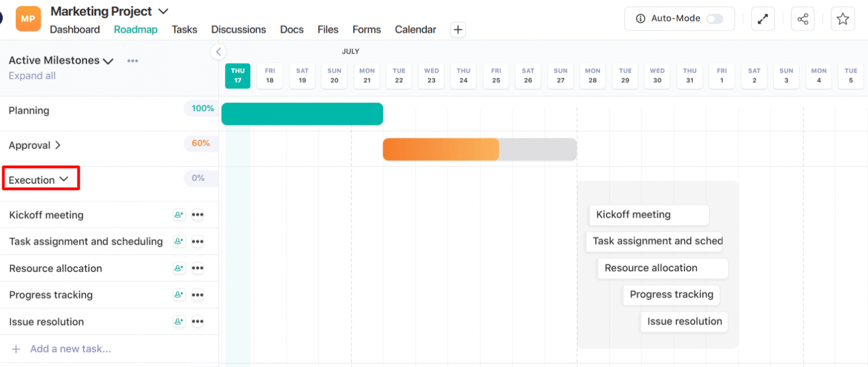
Task: Enable the Auto-Mode toggle
Action: tap(714, 18)
